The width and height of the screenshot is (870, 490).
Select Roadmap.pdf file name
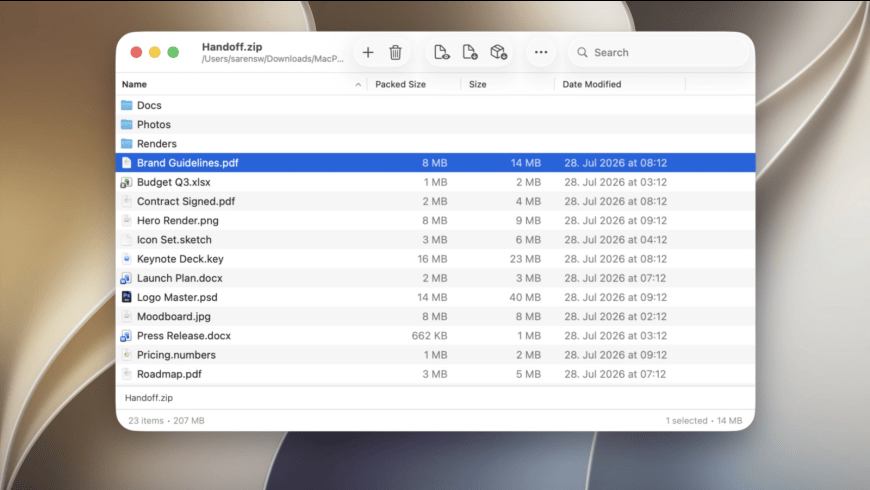pyautogui.click(x=169, y=374)
